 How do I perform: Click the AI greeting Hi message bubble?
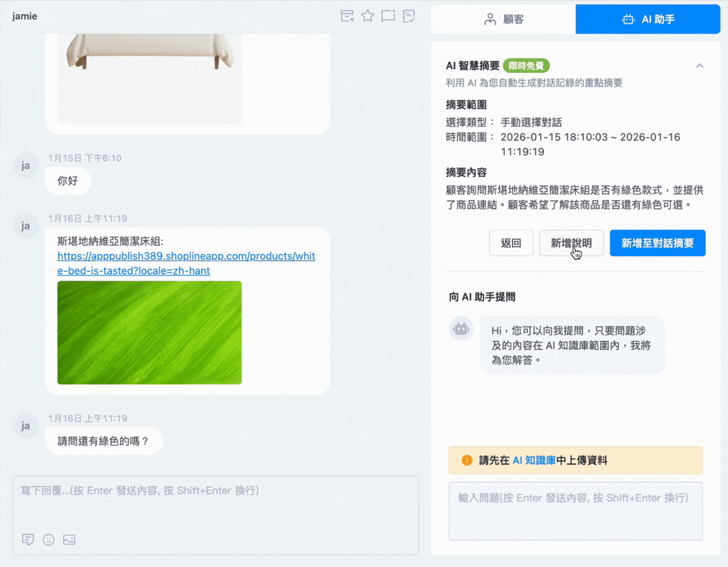[572, 345]
